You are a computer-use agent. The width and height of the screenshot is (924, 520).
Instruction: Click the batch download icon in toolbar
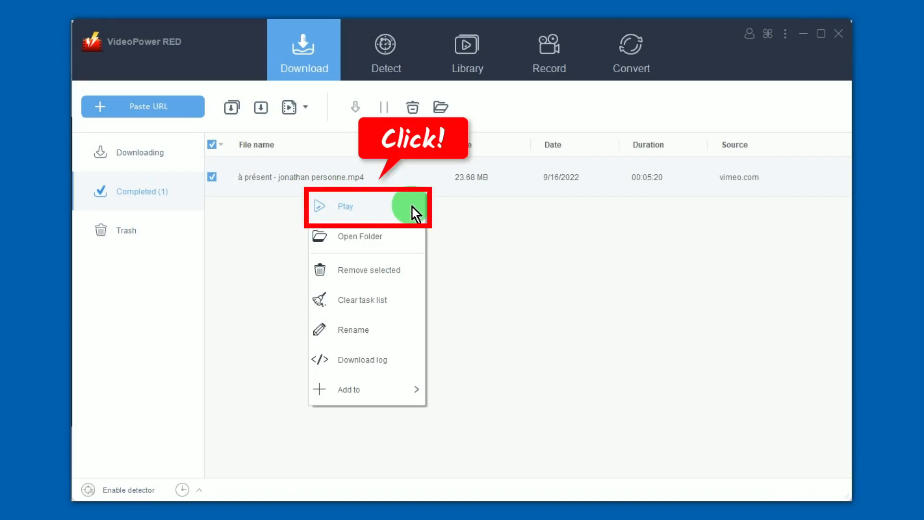click(x=232, y=107)
